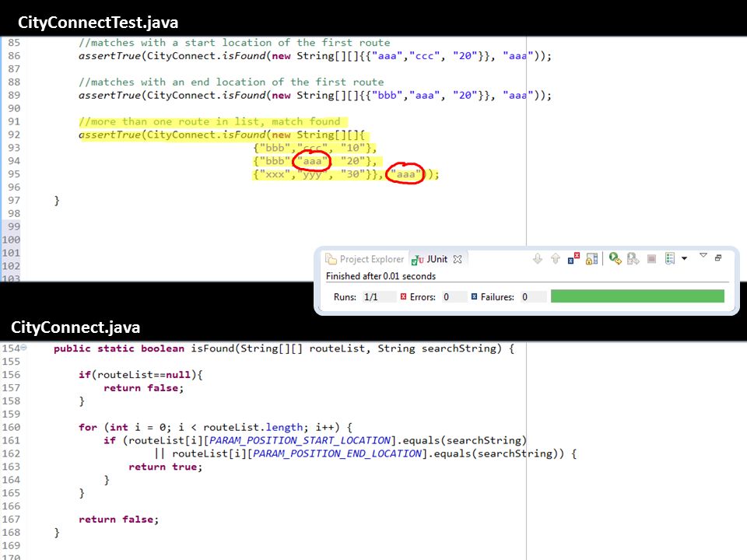Click line number 160 in CityConnect editor
Viewport: 747px width, 560px height.
(11, 427)
